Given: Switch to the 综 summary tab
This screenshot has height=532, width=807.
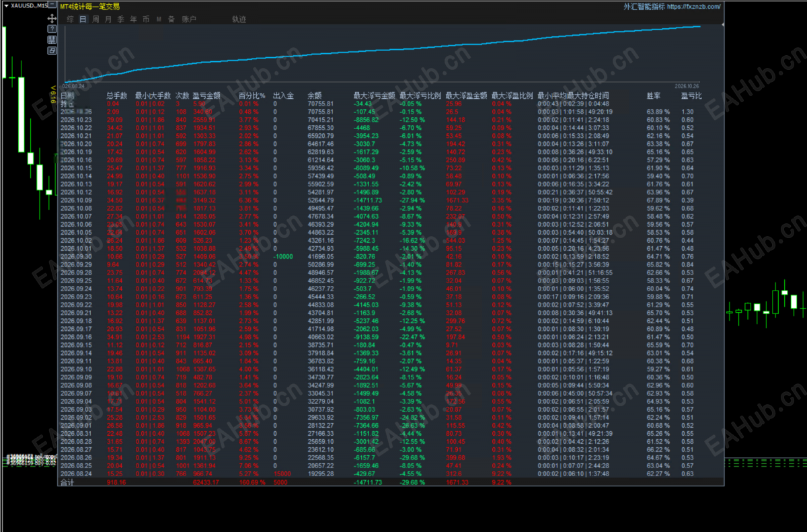Looking at the screenshot, I should [71, 20].
